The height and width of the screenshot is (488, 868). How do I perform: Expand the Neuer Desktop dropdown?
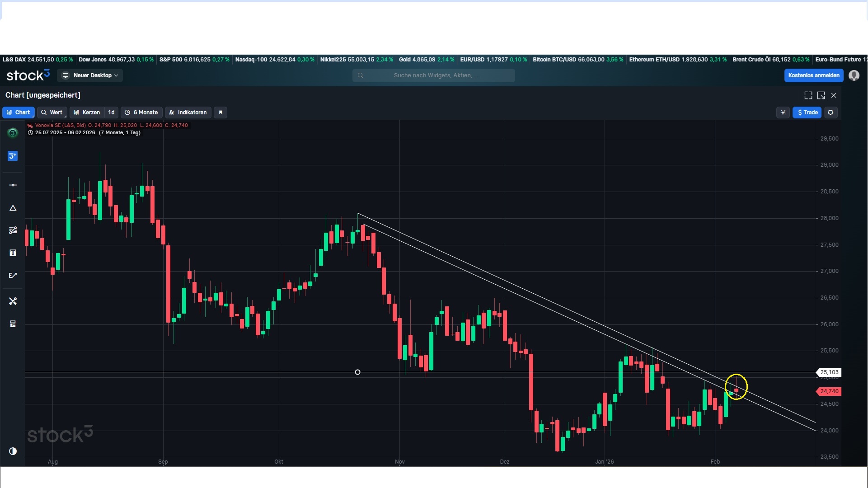tap(90, 75)
